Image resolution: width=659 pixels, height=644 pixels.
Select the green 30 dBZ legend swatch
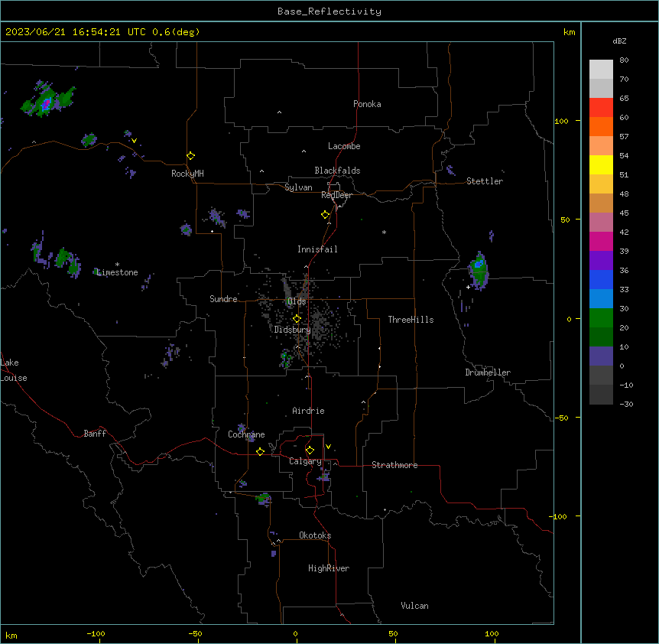point(601,318)
